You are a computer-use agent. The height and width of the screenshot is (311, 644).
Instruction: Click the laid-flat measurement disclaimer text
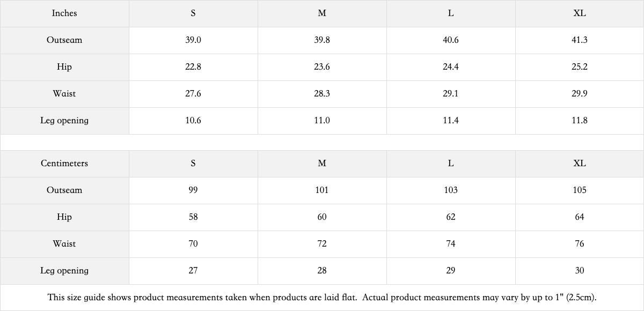click(x=322, y=298)
